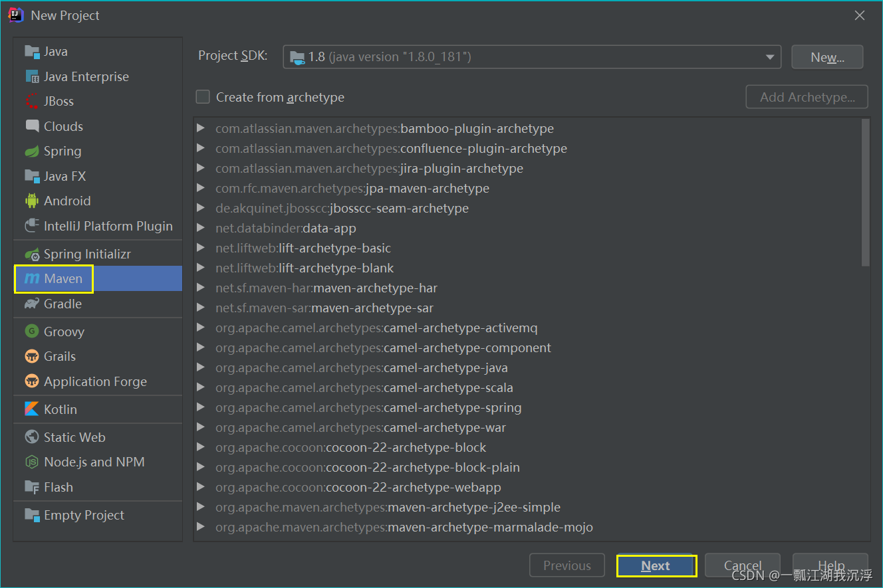883x588 pixels.
Task: Expand jira-plugin-archetype tree arrow
Action: coord(201,168)
